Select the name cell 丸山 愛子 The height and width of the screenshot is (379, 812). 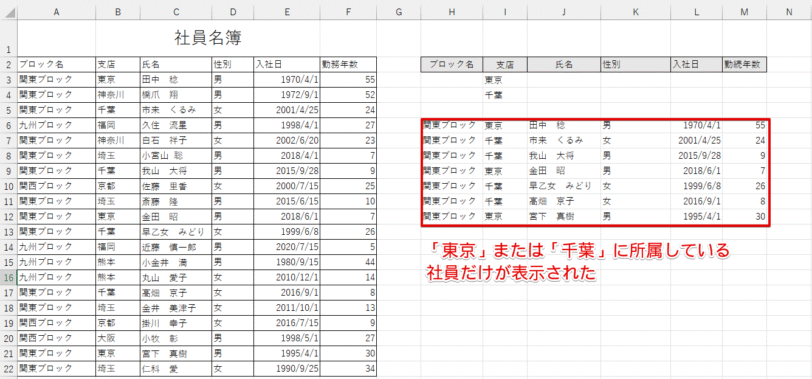point(176,277)
